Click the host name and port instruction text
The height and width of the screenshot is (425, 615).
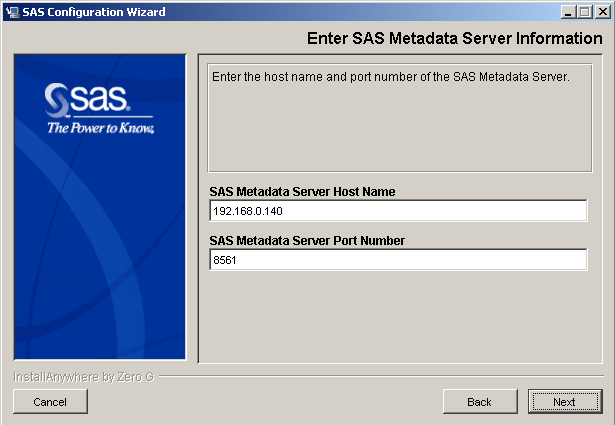pos(391,76)
